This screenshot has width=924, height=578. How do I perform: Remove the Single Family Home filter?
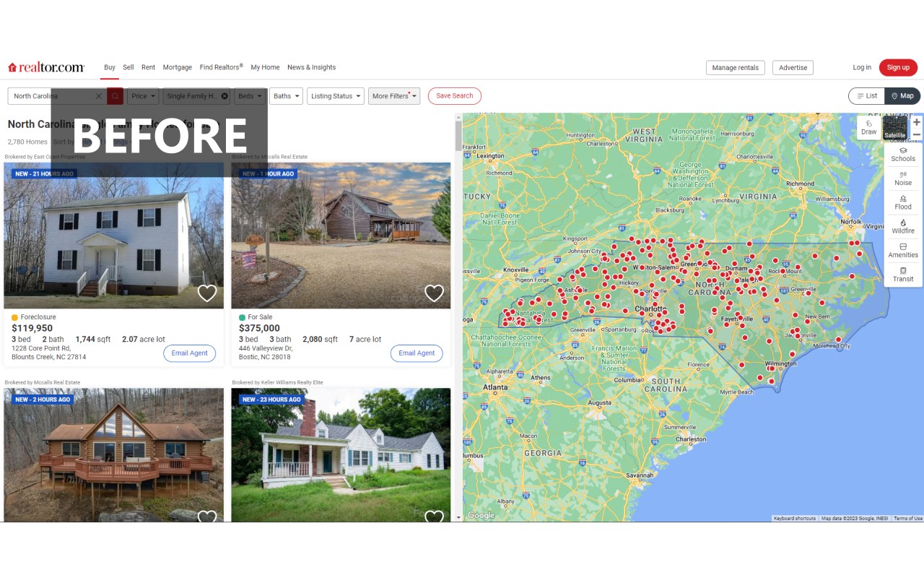point(225,96)
